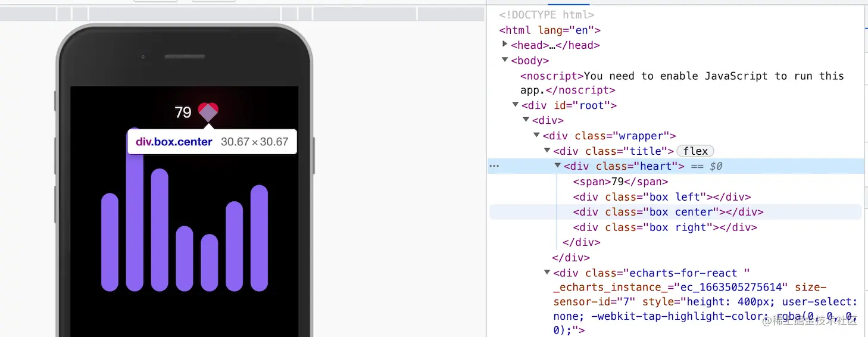Expand the head element triangle
868x337 pixels.
(x=505, y=44)
